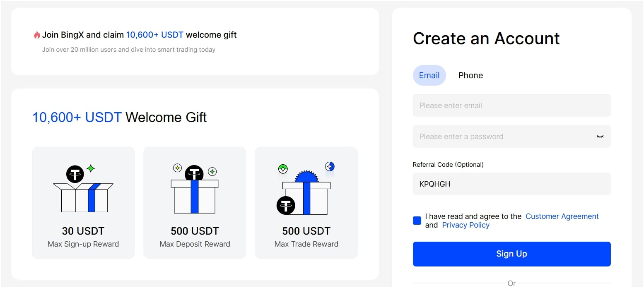Click the green coin above trade reward box
The width and height of the screenshot is (644, 288).
coord(283,168)
